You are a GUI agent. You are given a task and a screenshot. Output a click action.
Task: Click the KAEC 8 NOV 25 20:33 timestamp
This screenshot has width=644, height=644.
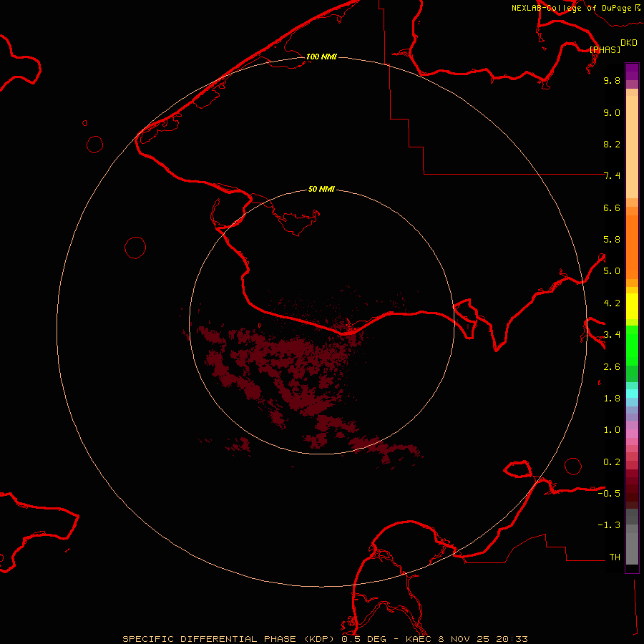coord(467,638)
